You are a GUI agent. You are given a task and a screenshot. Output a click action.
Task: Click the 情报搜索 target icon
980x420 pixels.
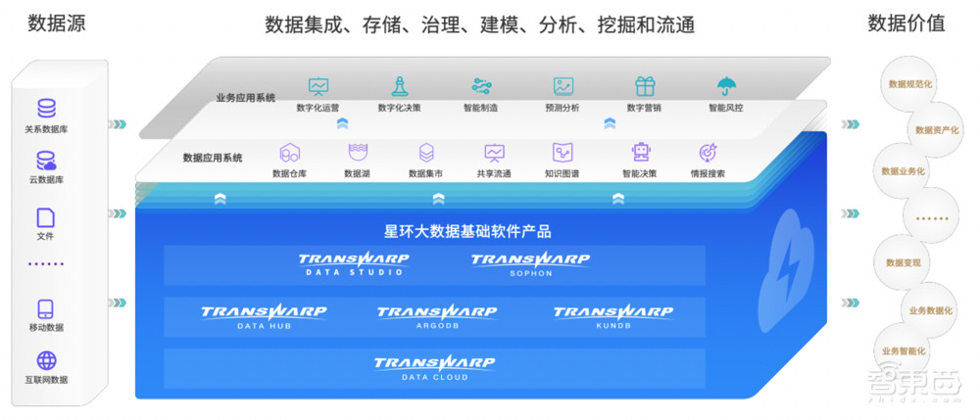pos(708,153)
